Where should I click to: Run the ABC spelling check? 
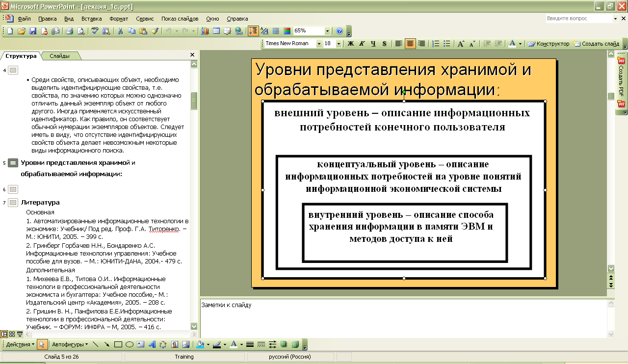[95, 31]
